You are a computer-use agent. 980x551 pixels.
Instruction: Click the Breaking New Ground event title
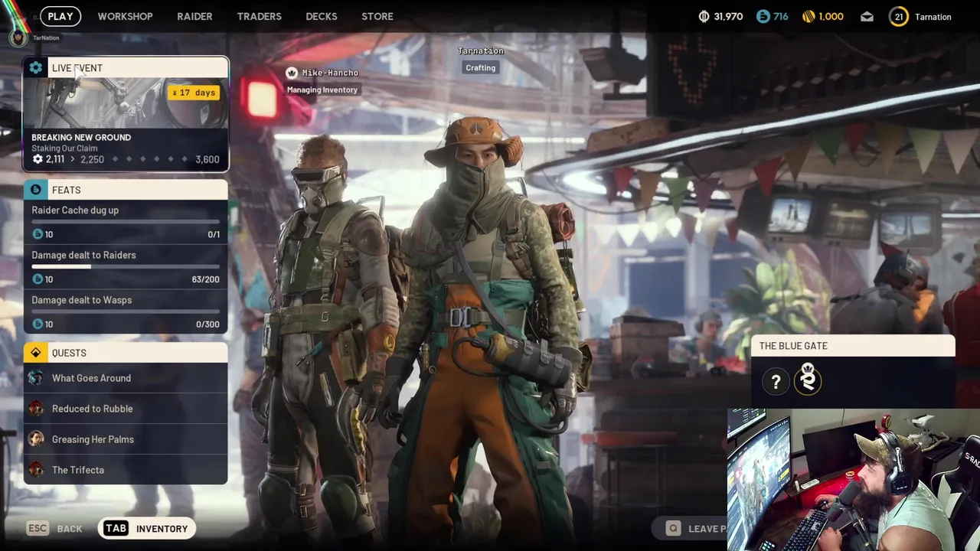[x=81, y=137]
